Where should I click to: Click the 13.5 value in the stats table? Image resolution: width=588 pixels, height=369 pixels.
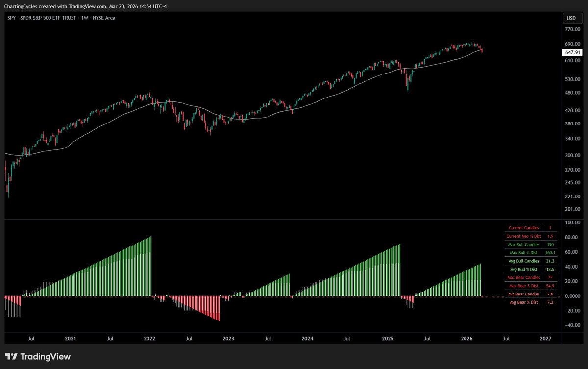[x=550, y=270]
